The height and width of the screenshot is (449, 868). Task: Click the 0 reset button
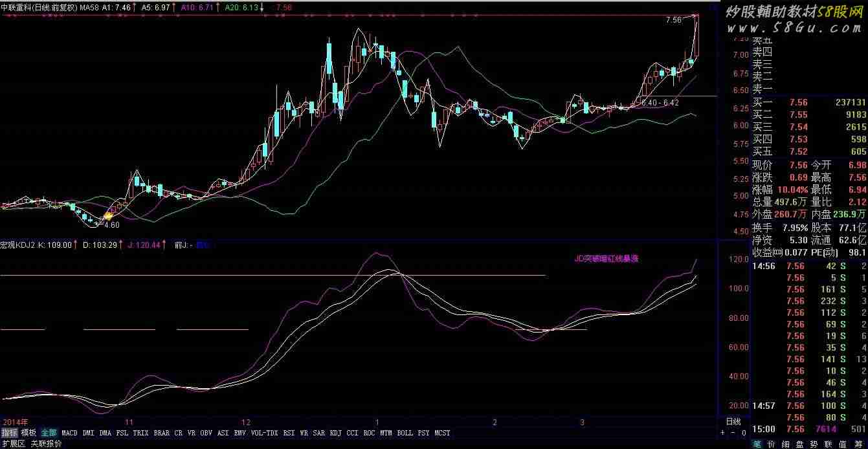(744, 433)
